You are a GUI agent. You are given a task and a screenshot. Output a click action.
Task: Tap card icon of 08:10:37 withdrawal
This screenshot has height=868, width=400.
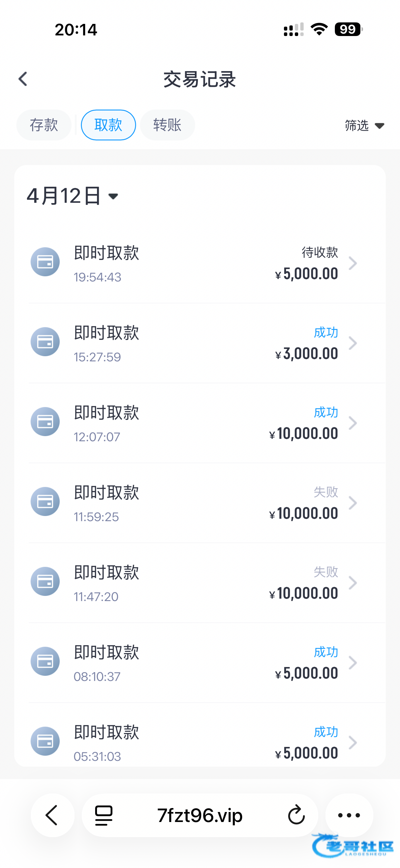click(45, 661)
